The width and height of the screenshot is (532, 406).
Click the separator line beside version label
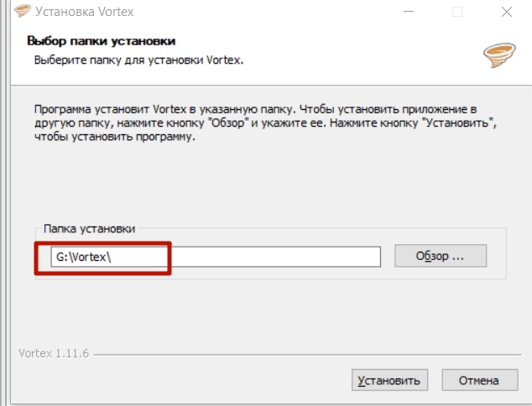[x=307, y=355]
